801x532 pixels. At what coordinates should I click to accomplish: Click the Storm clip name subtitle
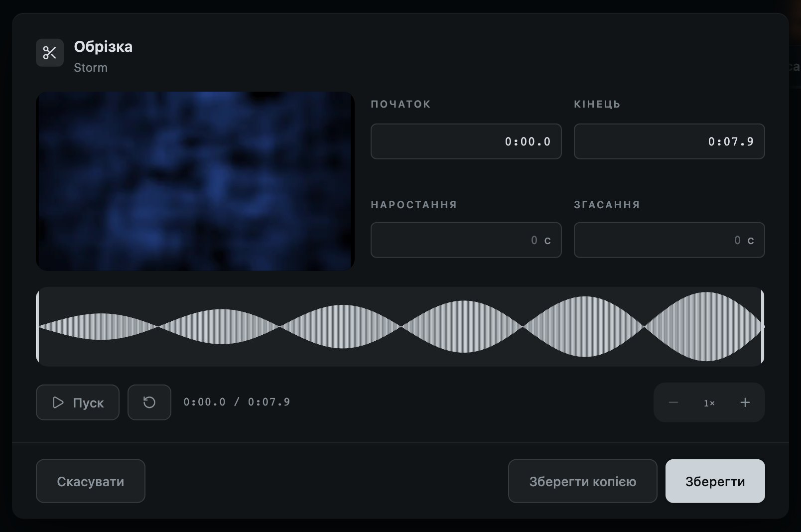pyautogui.click(x=91, y=68)
